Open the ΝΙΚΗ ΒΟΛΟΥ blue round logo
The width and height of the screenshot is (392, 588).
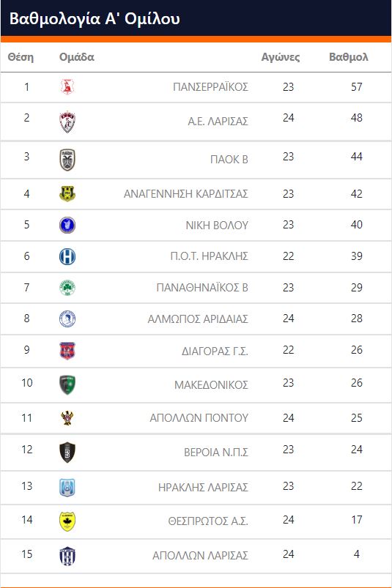67,226
